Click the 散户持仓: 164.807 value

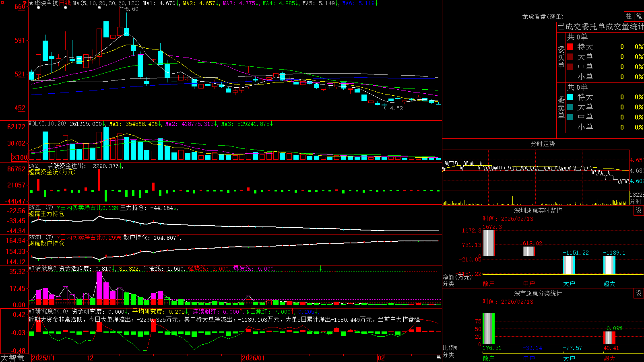click(x=150, y=238)
